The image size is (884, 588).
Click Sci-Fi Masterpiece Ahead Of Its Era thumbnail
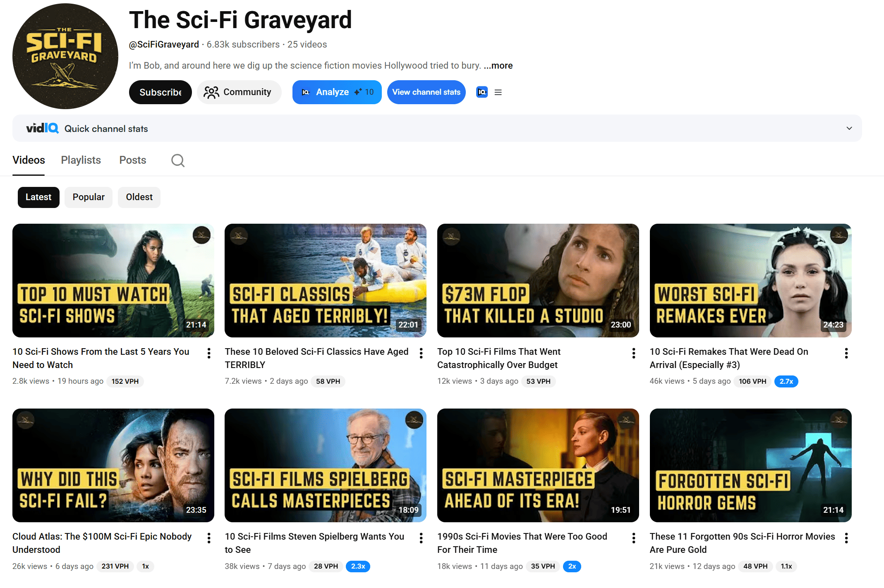538,466
